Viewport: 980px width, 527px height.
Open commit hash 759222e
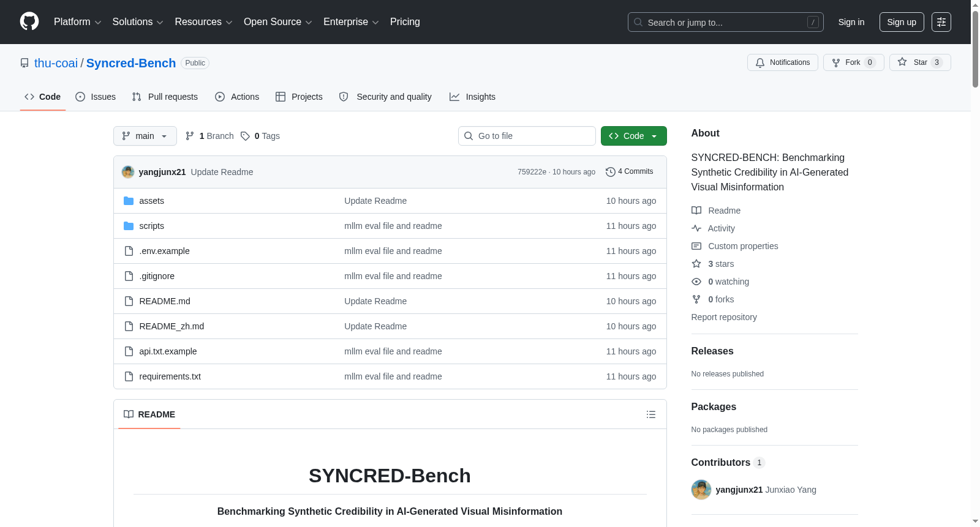click(x=532, y=172)
